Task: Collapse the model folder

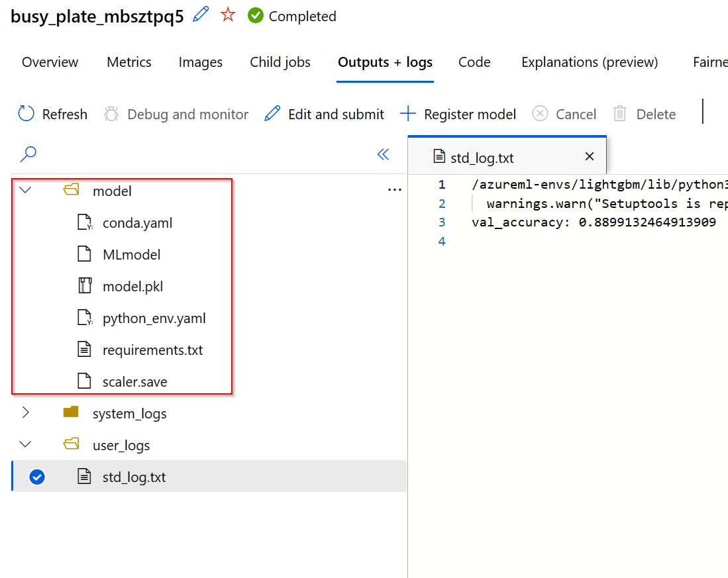Action: pos(26,191)
